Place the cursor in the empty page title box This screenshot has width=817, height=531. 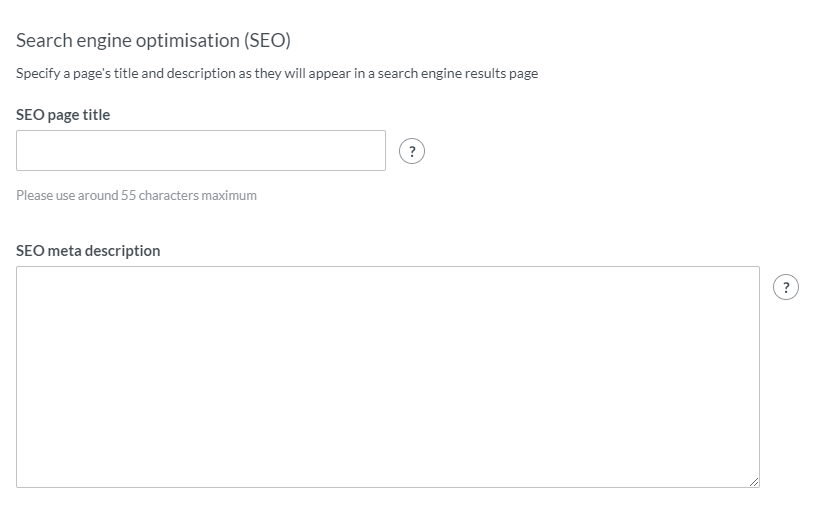200,151
